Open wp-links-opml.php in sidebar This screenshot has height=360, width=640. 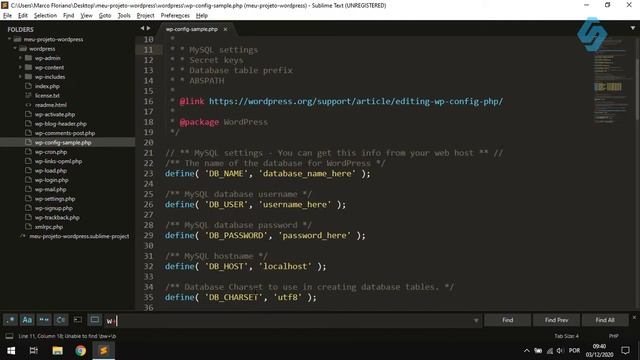58,161
